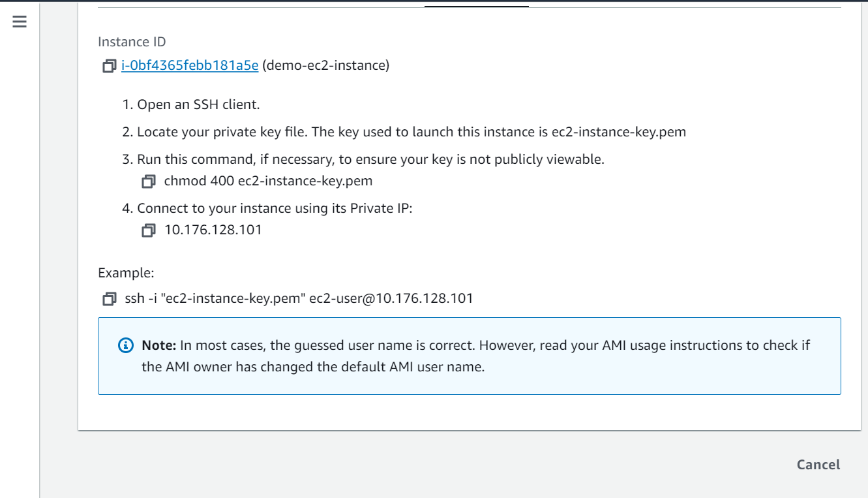Click the bold "Note:" label
Screen dimensions: 868x498
159,345
